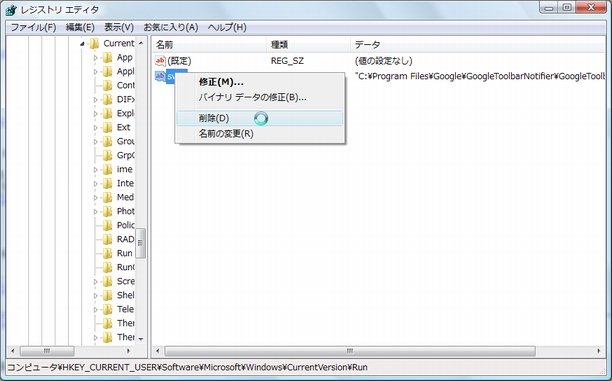Click the RunC folder icon
612x381 pixels.
point(107,267)
